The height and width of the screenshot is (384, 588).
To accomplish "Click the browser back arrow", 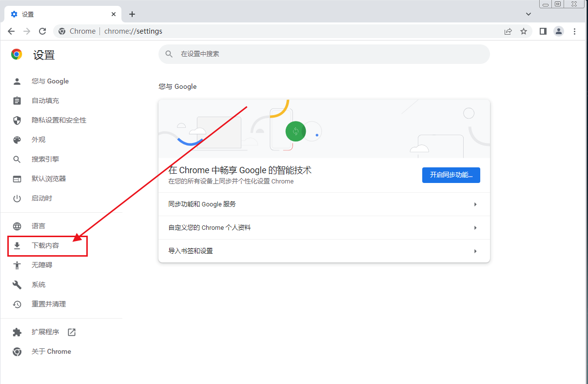I will 11,31.
